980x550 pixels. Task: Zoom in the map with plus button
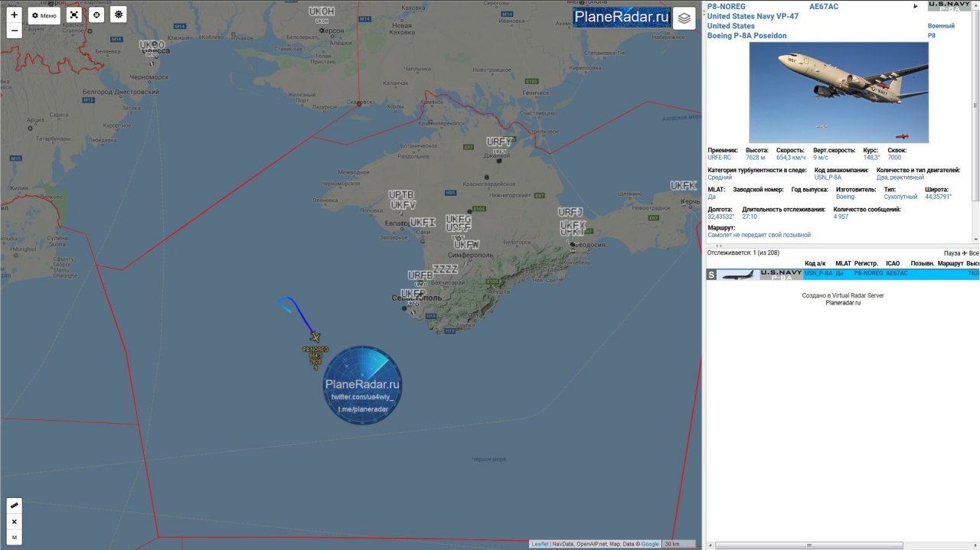[x=15, y=15]
